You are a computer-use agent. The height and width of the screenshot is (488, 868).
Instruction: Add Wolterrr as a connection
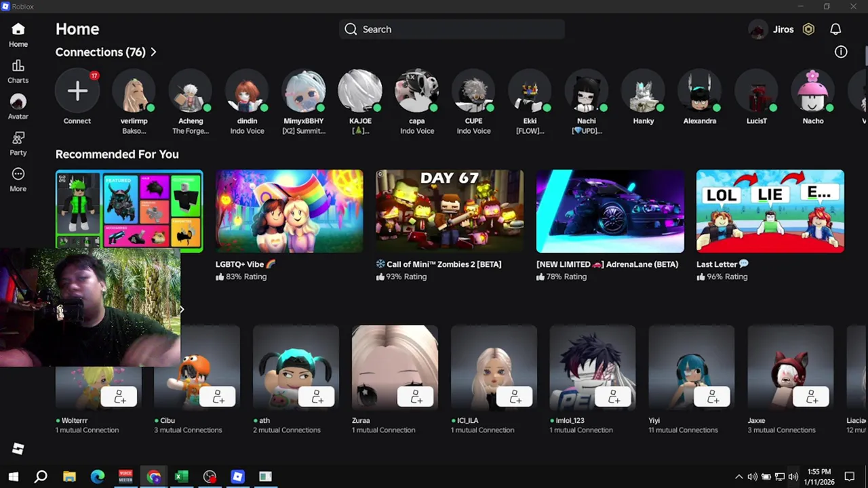point(119,396)
